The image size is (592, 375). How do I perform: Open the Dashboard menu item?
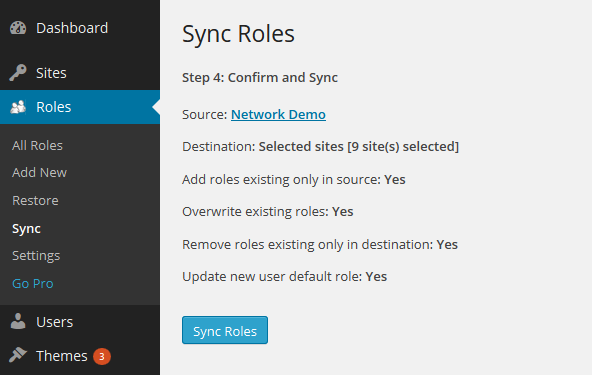click(72, 28)
